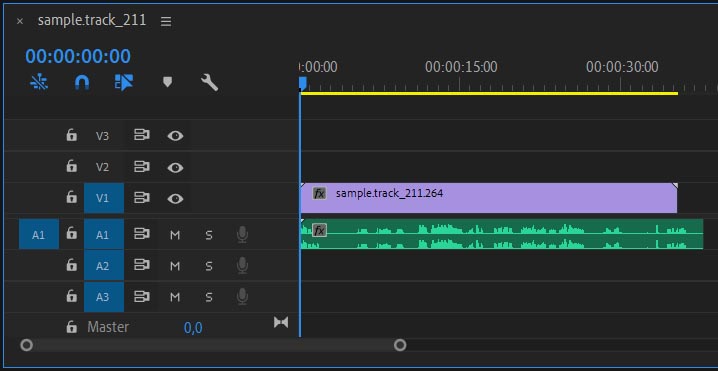The image size is (718, 371).
Task: Toggle Sync Lock on track A1
Action: pyautogui.click(x=142, y=234)
